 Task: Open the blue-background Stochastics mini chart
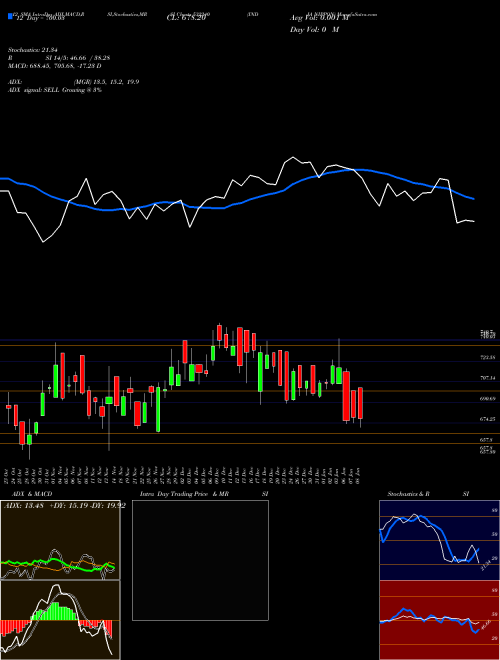click(439, 540)
